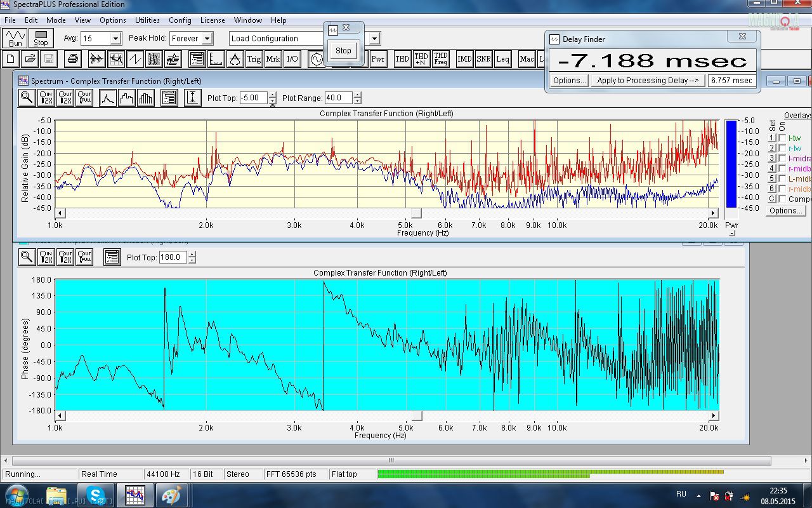The width and height of the screenshot is (812, 508).
Task: Open the Time Series view icon
Action: pos(96,59)
